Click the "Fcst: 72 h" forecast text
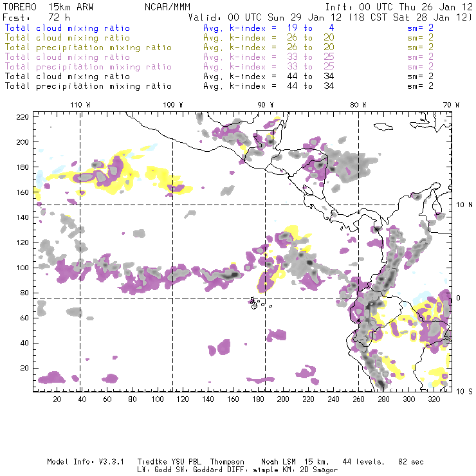 pos(36,17)
